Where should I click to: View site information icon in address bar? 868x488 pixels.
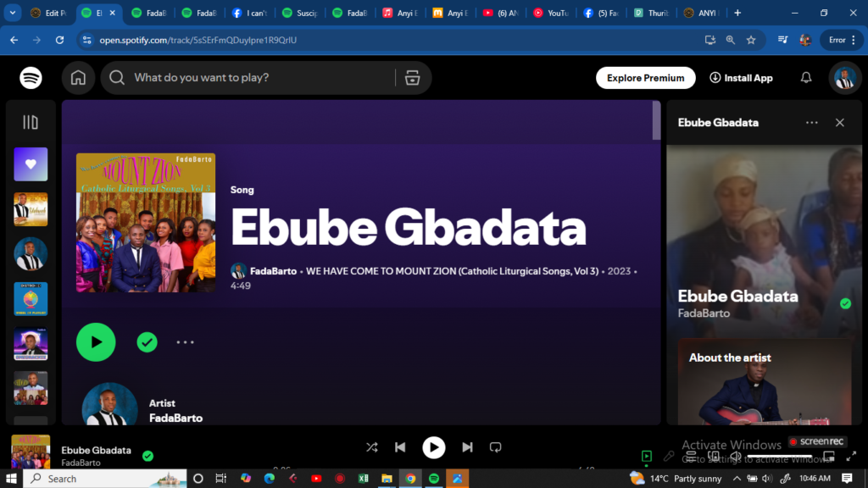(87, 40)
